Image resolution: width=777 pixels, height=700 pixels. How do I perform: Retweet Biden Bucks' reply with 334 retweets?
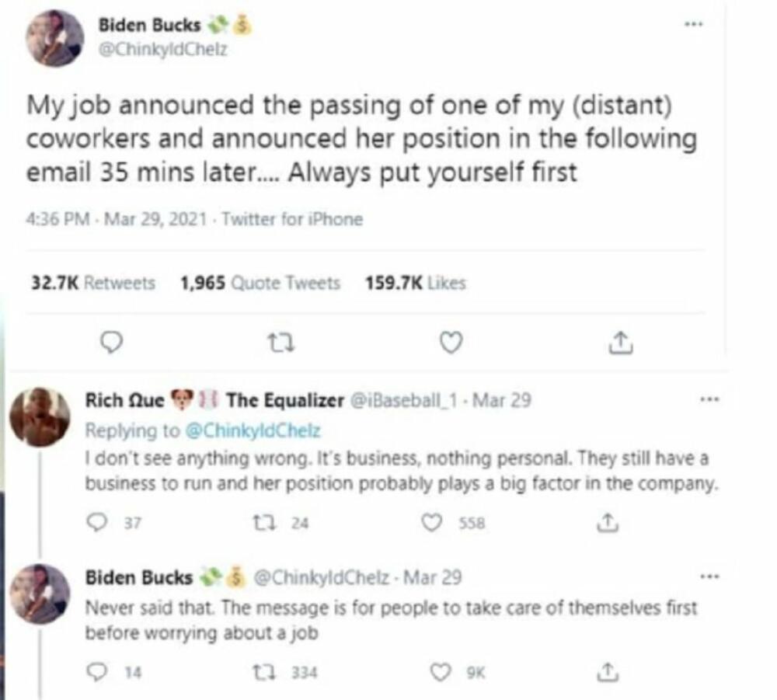tap(266, 669)
